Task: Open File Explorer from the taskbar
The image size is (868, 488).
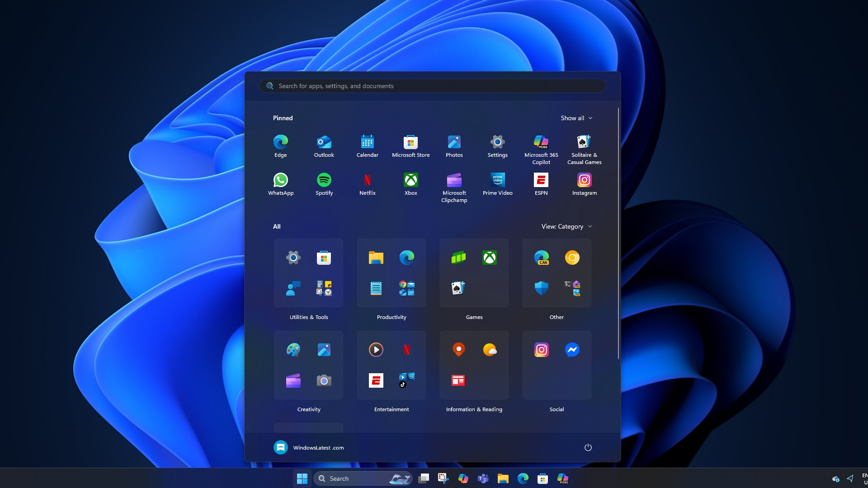Action: click(x=503, y=479)
